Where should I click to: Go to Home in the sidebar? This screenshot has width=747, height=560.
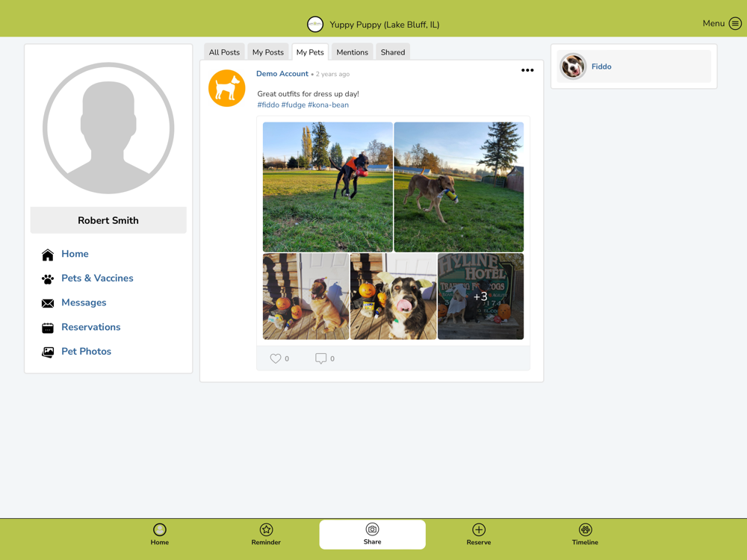click(x=75, y=254)
